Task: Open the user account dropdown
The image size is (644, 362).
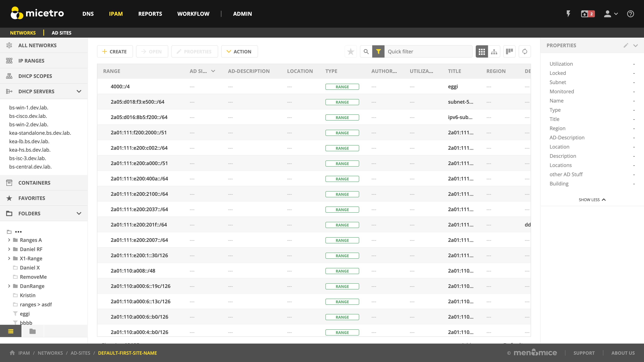Action: pos(610,14)
